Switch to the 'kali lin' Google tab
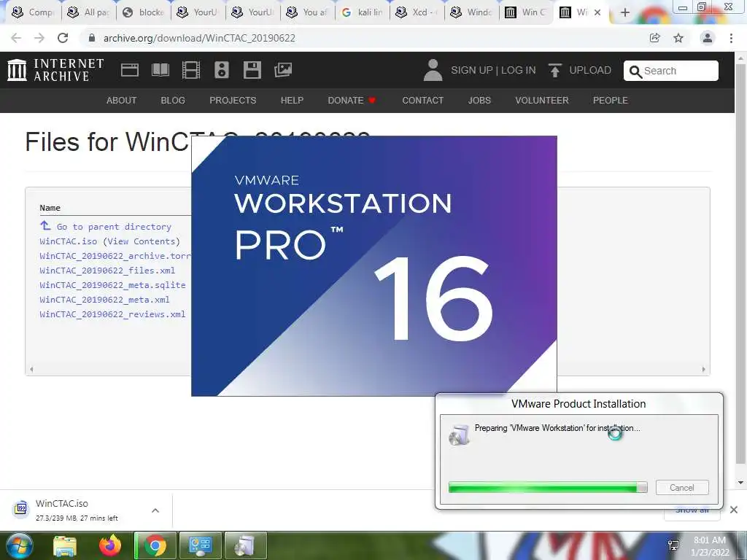 pyautogui.click(x=362, y=12)
